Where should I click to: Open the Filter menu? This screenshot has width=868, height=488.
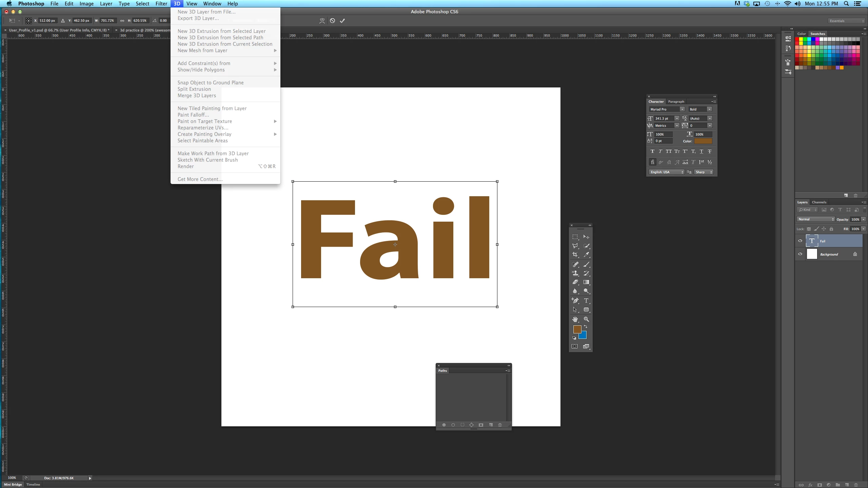click(x=161, y=4)
